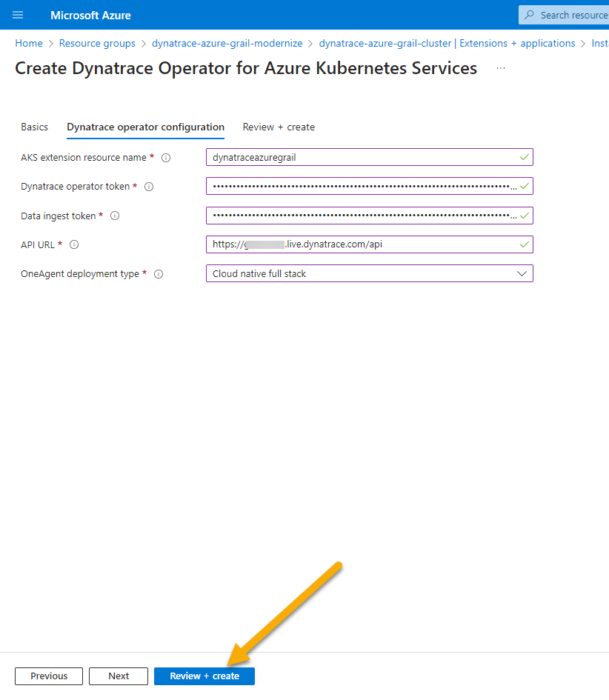
Task: Click the search magnifier icon in header
Action: click(530, 15)
